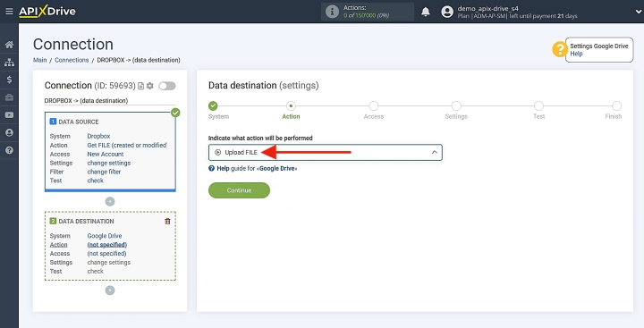Click change settings in Data Source
644x328 pixels.
[109, 163]
